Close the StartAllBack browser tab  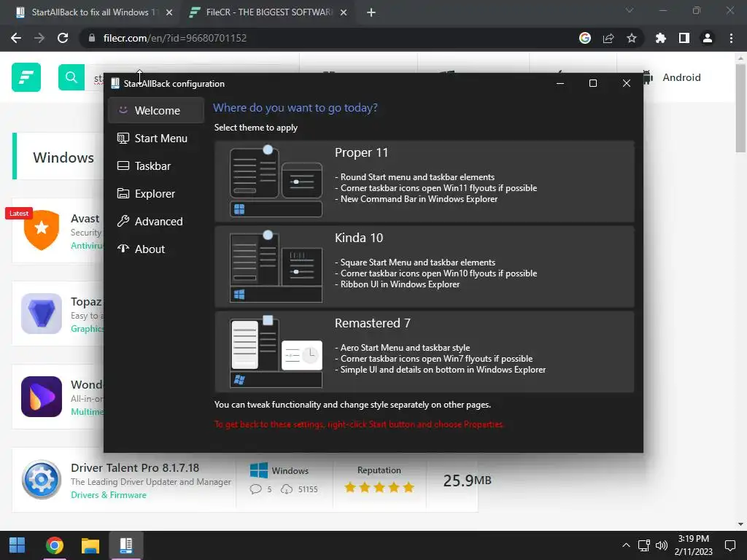coord(169,13)
